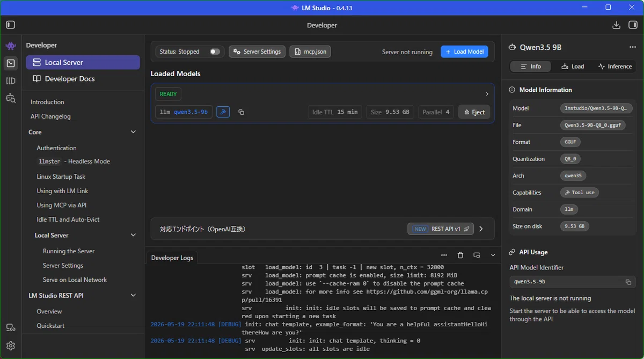Click the LM Studio logo in title bar
The width and height of the screenshot is (644, 359).
pos(295,8)
